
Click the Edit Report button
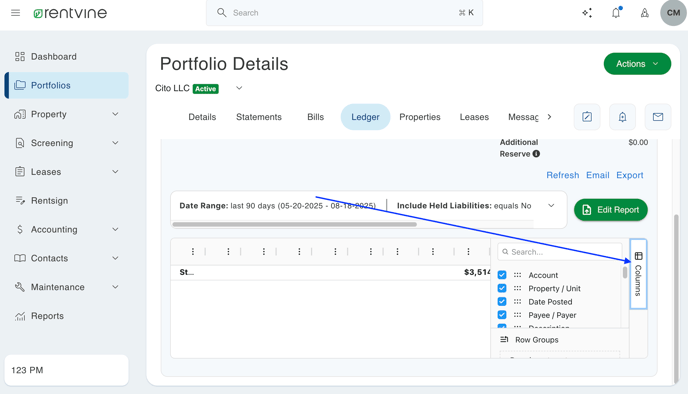pos(610,210)
